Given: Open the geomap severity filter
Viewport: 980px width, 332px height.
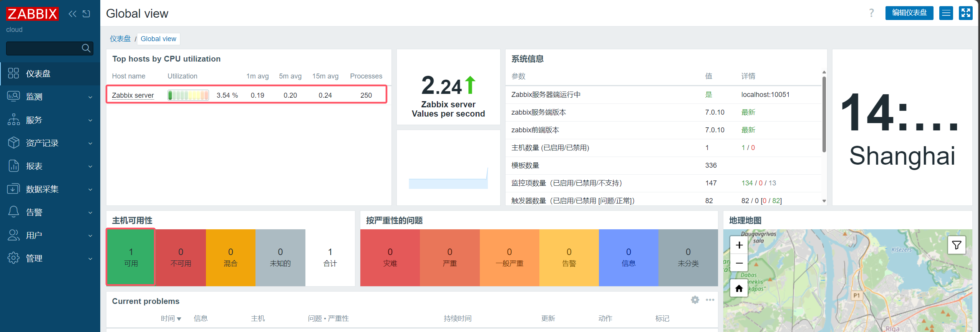Looking at the screenshot, I should pyautogui.click(x=957, y=245).
